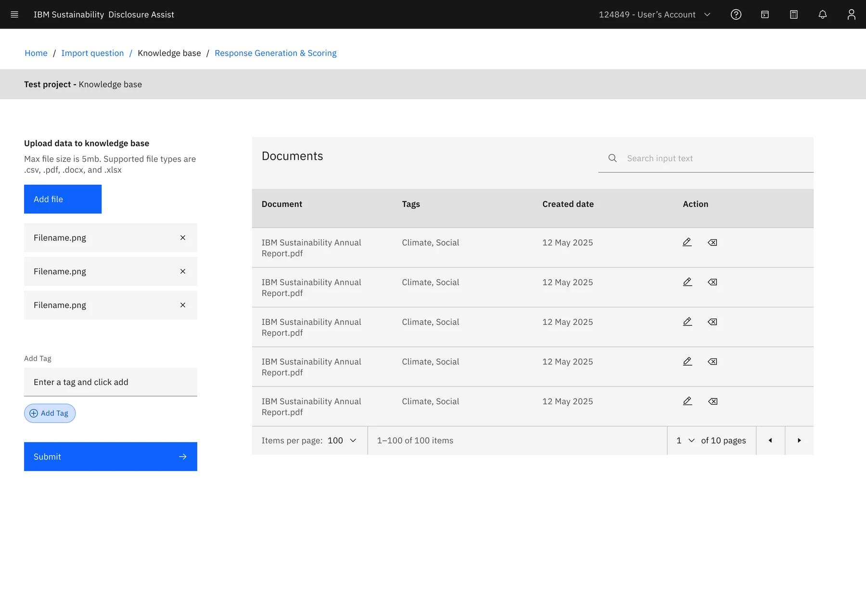This screenshot has width=866, height=616.
Task: Delete the first document row
Action: 713,243
